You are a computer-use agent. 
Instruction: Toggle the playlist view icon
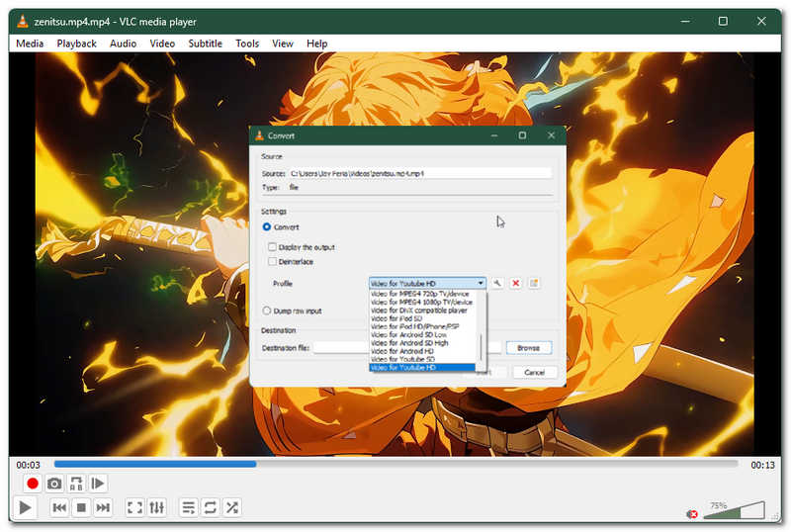tap(189, 507)
